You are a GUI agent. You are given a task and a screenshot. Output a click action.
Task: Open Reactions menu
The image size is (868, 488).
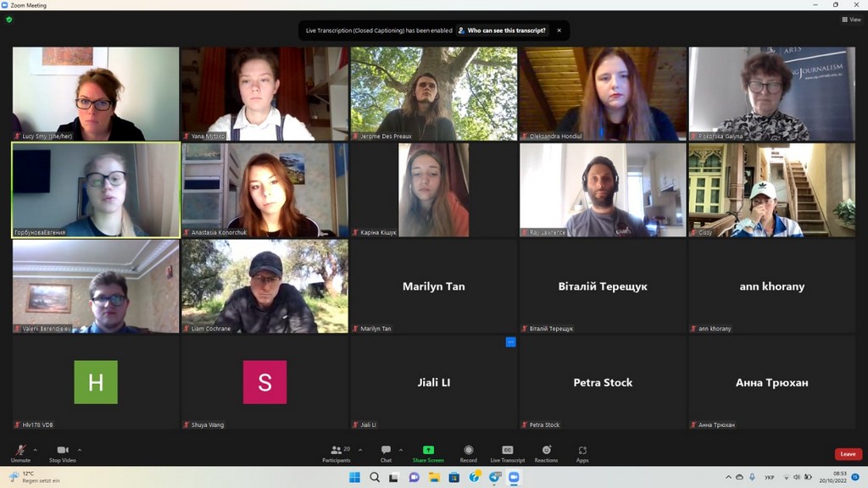pyautogui.click(x=546, y=452)
